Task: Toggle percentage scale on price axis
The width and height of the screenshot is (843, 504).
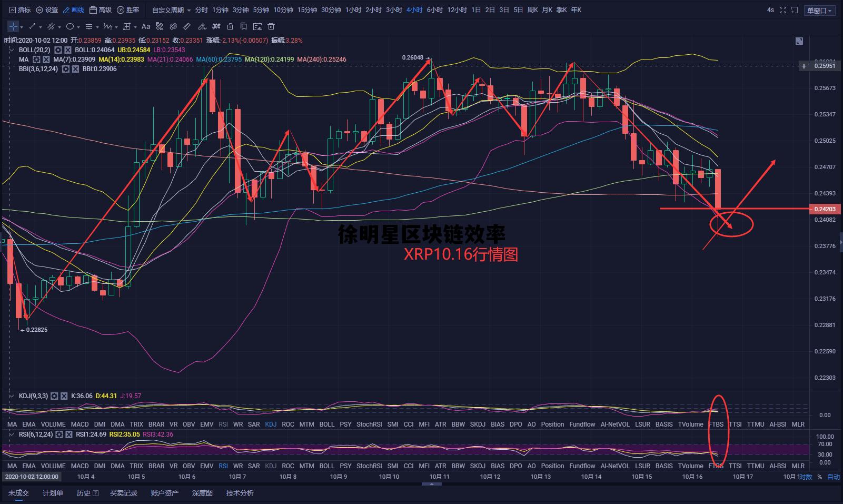Action: pos(820,477)
